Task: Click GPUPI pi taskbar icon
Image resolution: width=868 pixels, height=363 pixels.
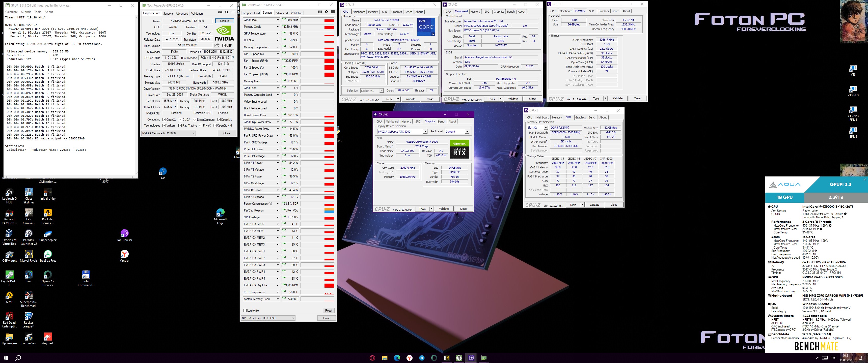Action: click(458, 358)
